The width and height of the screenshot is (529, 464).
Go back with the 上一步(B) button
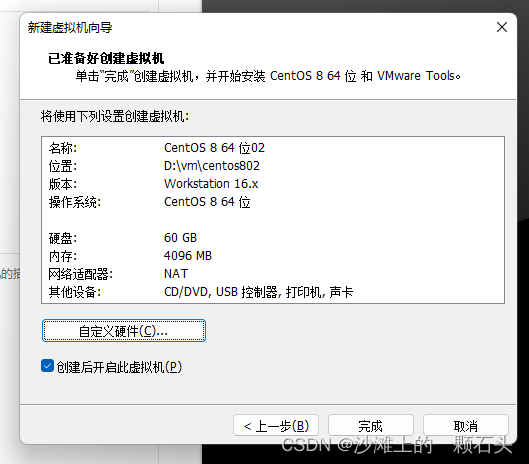[276, 426]
